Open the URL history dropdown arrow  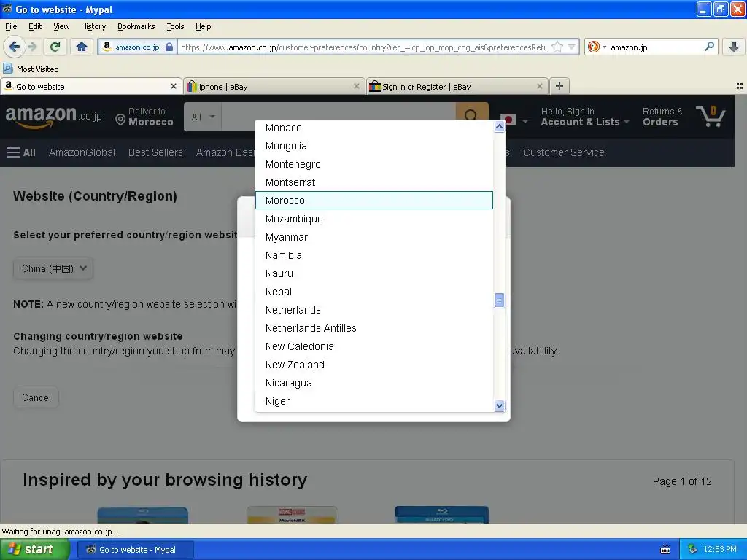571,47
